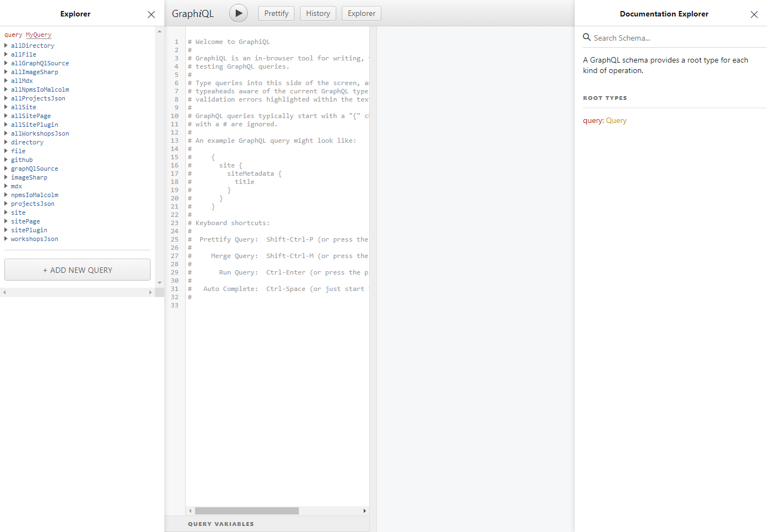767x532 pixels.
Task: Expand the directory field
Action: coord(24,142)
